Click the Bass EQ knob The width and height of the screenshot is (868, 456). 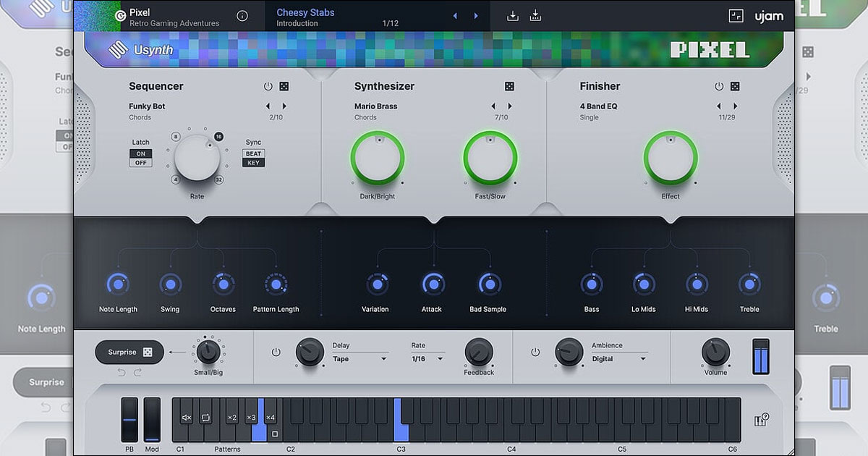592,284
